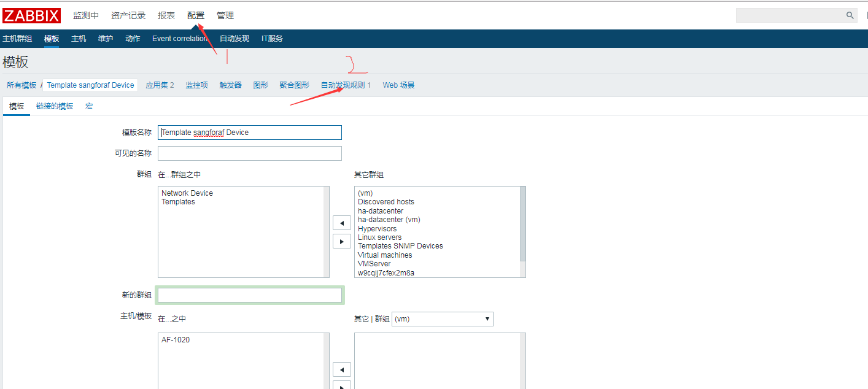
Task: Go to IT服务 submenu
Action: tap(272, 39)
